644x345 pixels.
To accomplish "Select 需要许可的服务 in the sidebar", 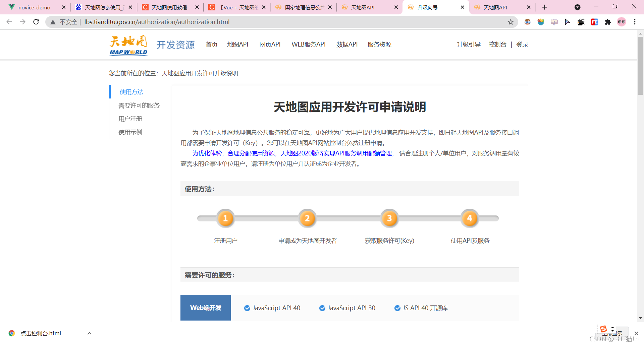I will coord(139,106).
